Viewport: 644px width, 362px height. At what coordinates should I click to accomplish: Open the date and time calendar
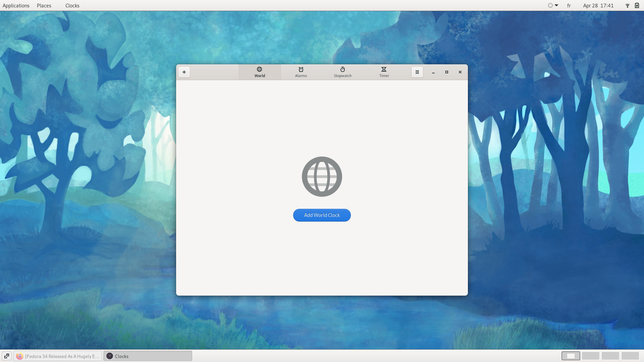tap(598, 6)
